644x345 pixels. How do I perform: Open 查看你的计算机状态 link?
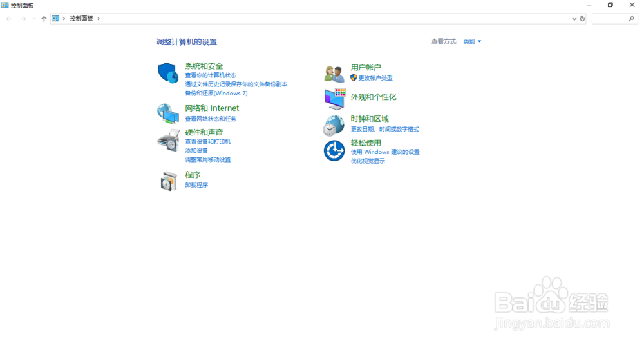[x=211, y=75]
